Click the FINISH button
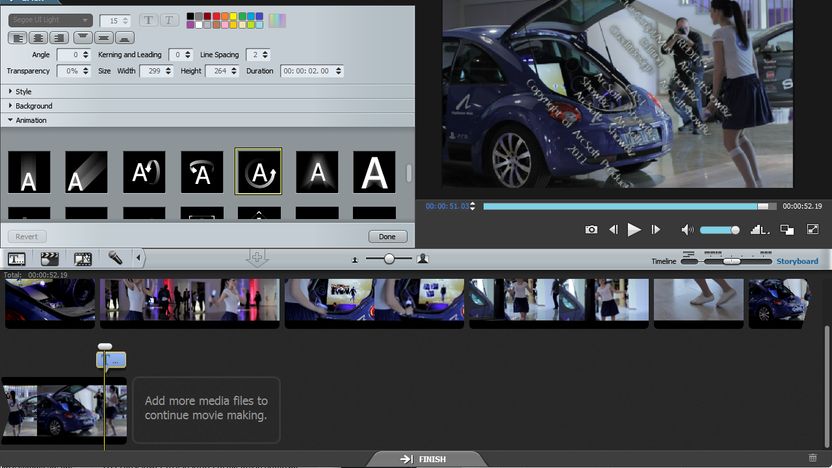 pos(423,459)
